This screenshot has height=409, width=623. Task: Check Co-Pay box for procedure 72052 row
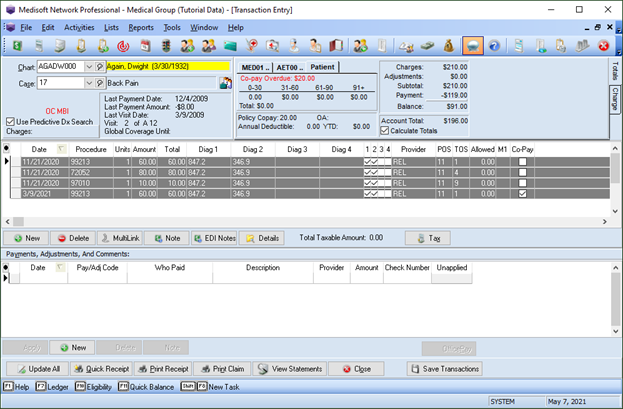click(522, 173)
